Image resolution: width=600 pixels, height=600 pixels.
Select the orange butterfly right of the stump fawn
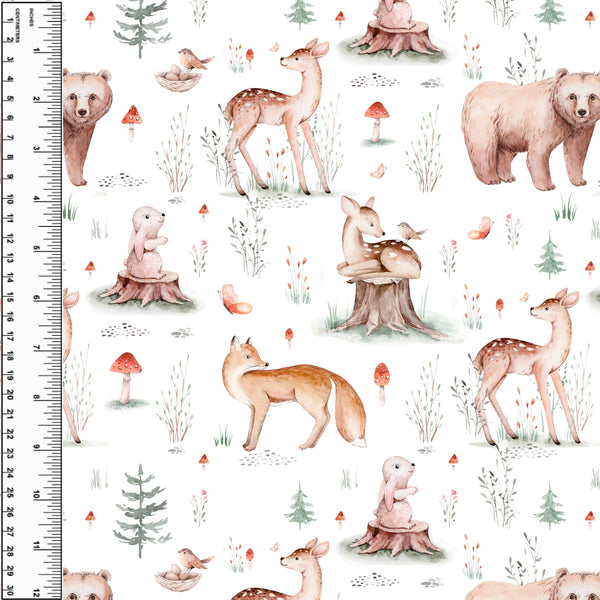pyautogui.click(x=481, y=230)
